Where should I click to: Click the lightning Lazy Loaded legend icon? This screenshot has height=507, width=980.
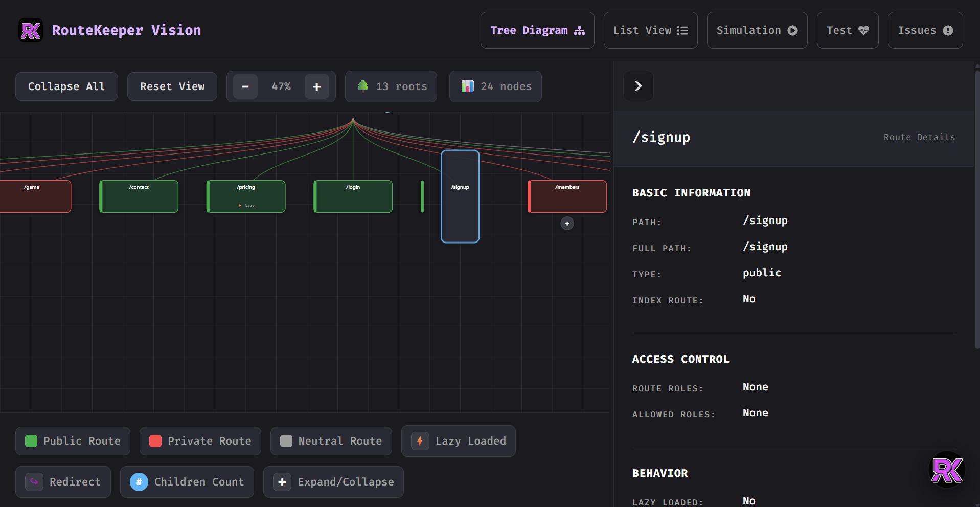[420, 440]
